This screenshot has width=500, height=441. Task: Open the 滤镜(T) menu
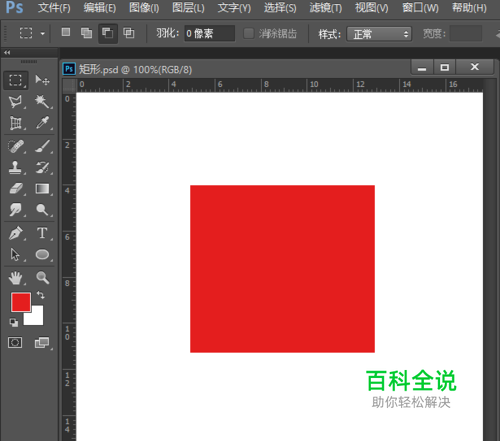pos(326,7)
